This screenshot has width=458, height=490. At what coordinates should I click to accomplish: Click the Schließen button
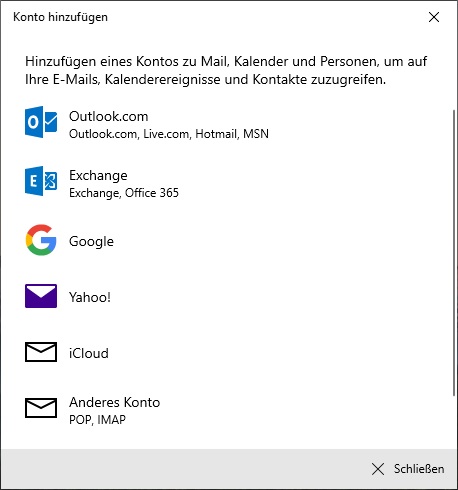coord(408,469)
